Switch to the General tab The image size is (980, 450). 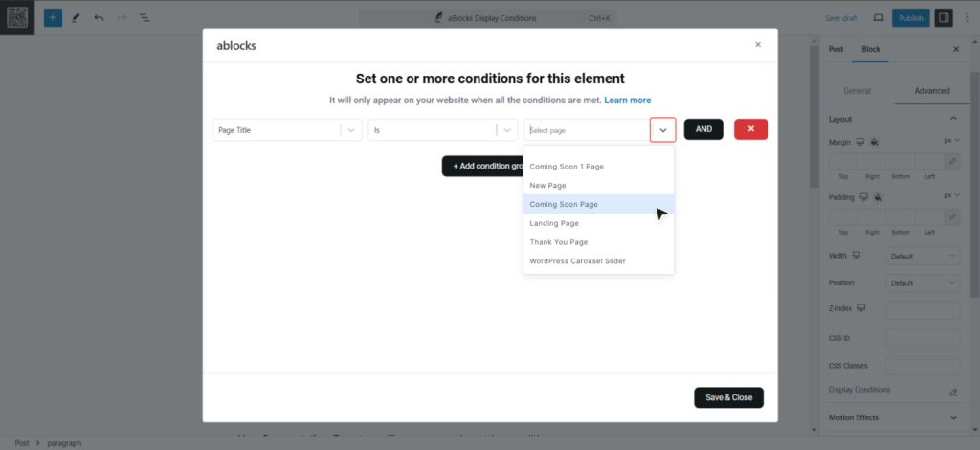[x=857, y=91]
